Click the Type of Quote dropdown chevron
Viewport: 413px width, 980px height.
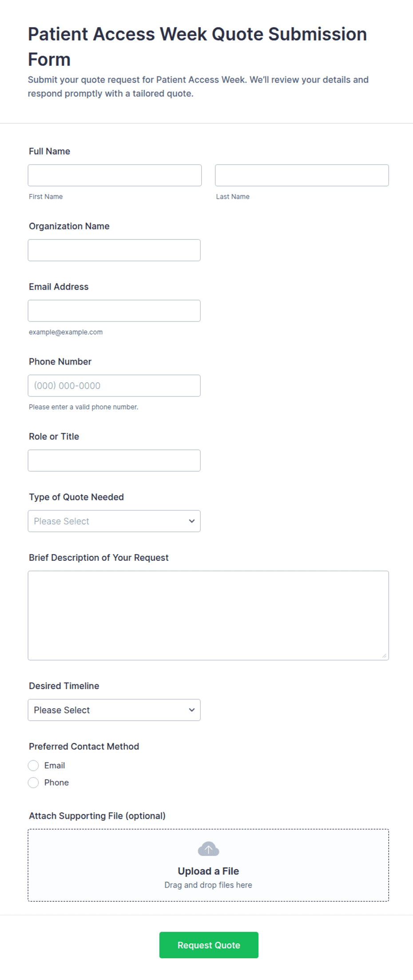192,521
